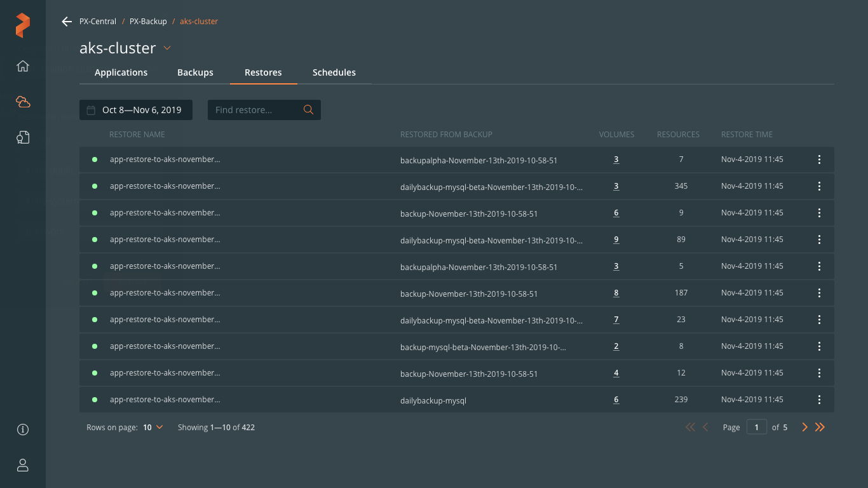Switch to the Backups tab
Screen dimensions: 868x488
[195, 72]
